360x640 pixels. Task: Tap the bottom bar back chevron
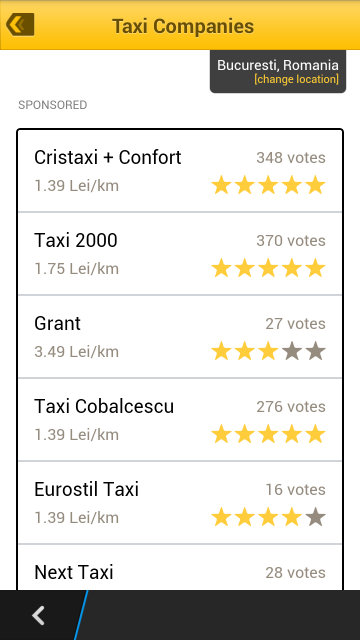(38, 616)
